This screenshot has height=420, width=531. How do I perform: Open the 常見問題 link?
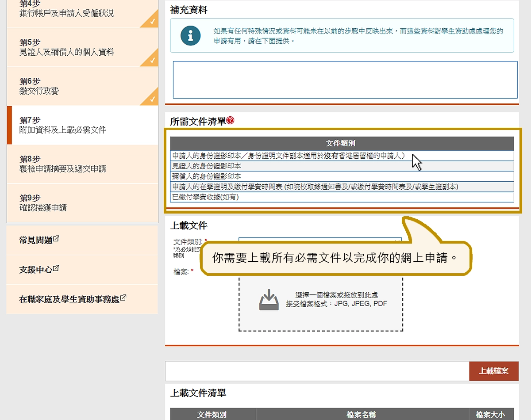pos(36,240)
